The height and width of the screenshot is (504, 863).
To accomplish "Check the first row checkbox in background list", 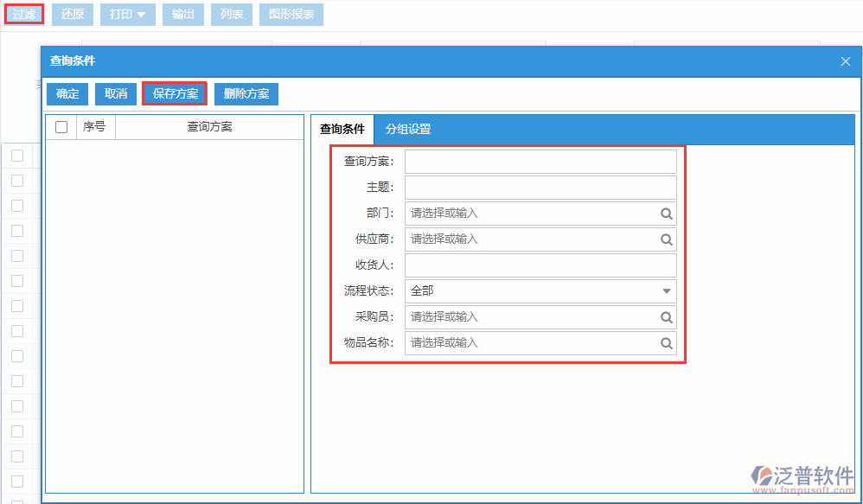I will pos(16,156).
